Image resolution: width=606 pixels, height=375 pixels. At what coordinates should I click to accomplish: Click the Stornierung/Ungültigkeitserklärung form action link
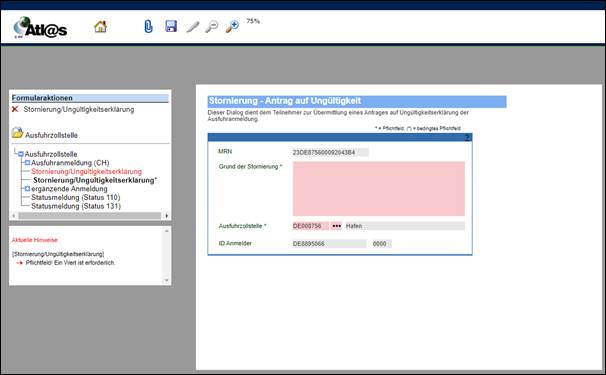(x=79, y=109)
